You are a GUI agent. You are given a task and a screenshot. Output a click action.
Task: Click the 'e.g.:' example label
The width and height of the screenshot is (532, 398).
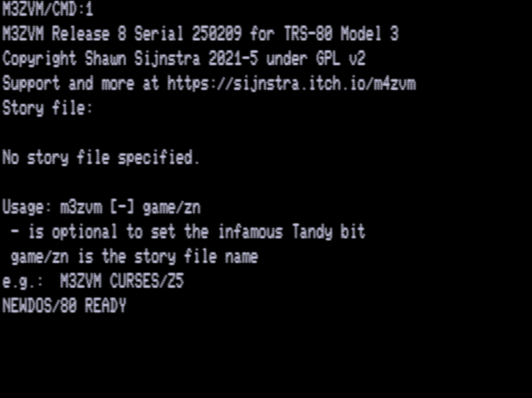[23, 281]
